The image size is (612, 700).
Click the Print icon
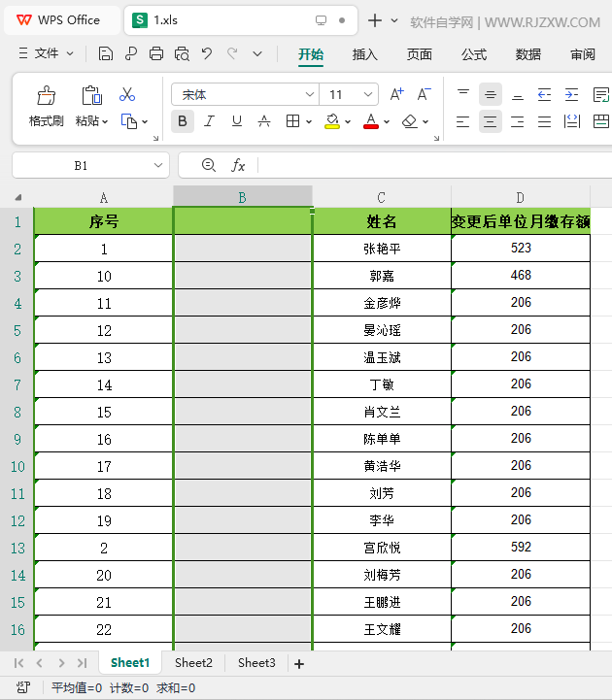(155, 54)
